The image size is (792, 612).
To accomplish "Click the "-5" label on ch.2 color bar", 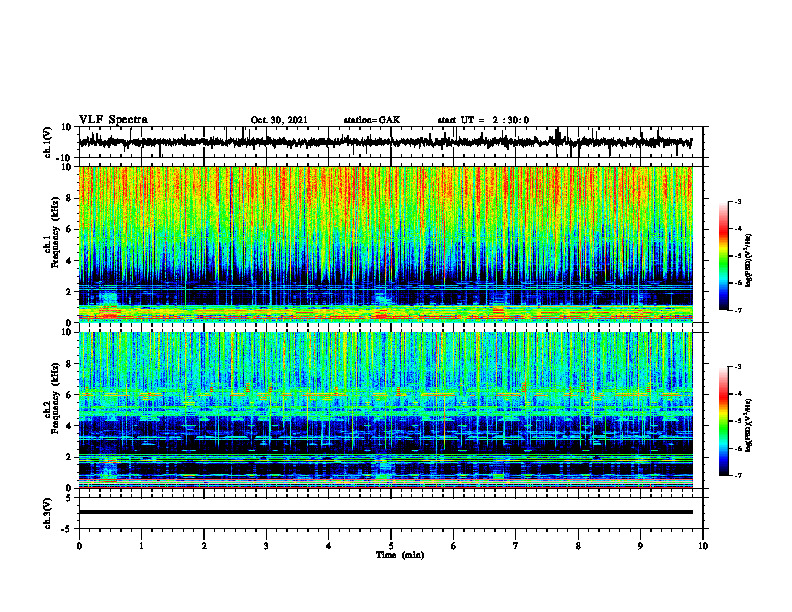I will click(x=738, y=421).
